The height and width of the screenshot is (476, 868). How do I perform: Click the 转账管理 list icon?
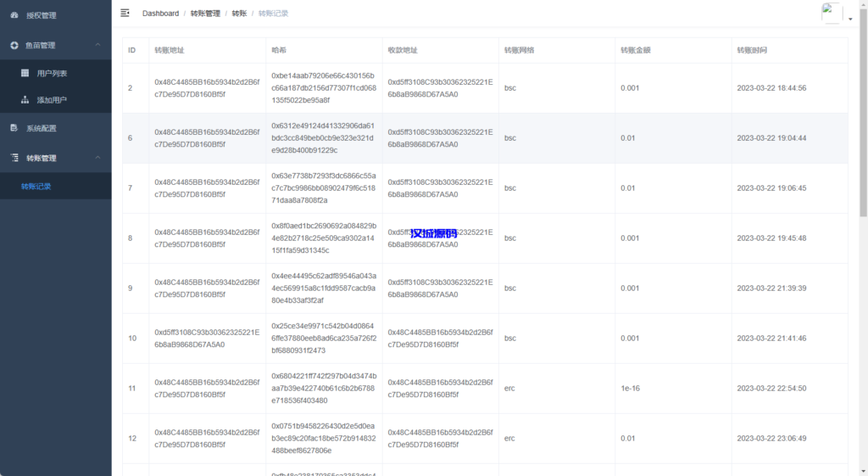coord(14,158)
